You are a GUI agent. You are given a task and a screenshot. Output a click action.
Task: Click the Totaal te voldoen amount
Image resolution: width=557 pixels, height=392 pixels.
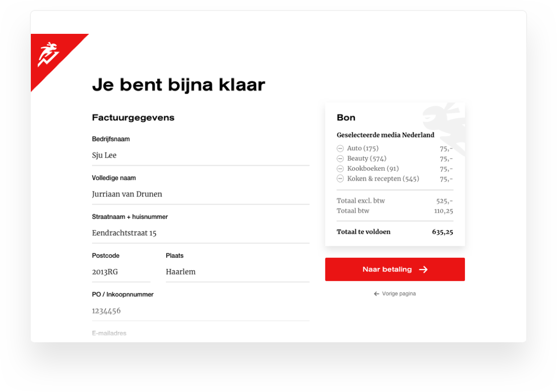pyautogui.click(x=442, y=232)
